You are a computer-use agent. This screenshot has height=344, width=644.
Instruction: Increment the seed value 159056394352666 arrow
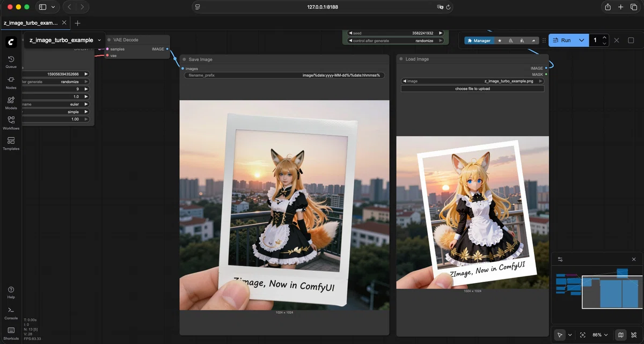[x=86, y=74]
